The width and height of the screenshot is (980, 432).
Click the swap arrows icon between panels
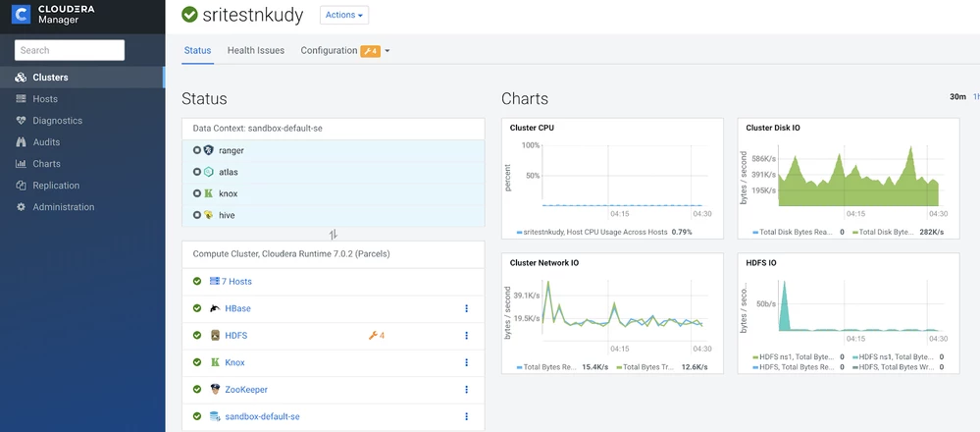334,235
